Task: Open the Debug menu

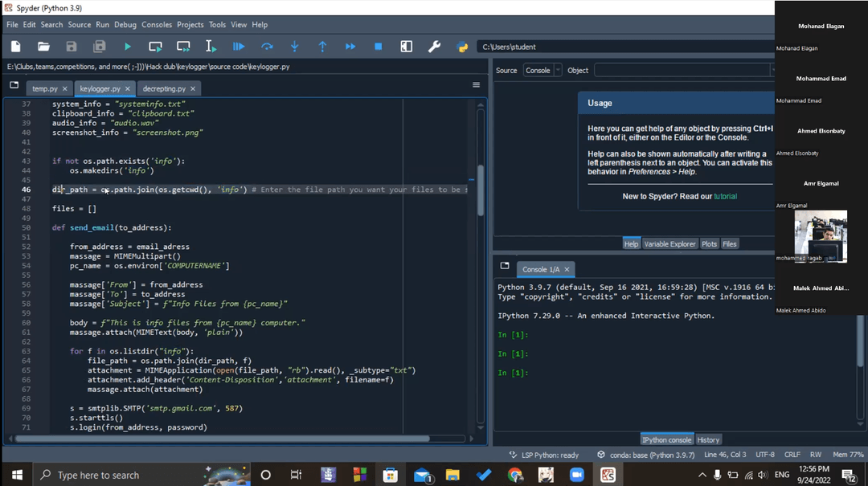Action: point(125,24)
